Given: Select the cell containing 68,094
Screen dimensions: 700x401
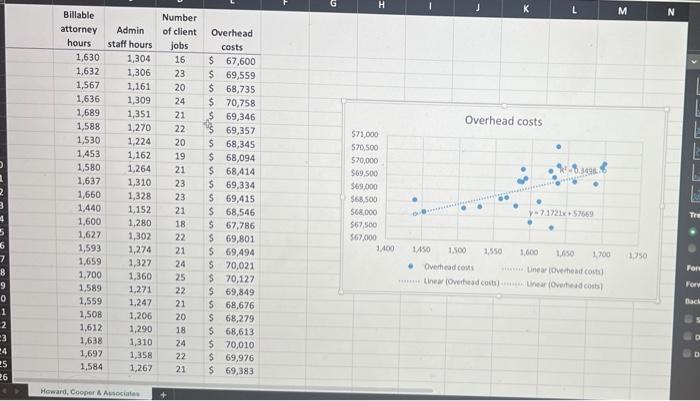Looking at the screenshot, I should [232, 158].
